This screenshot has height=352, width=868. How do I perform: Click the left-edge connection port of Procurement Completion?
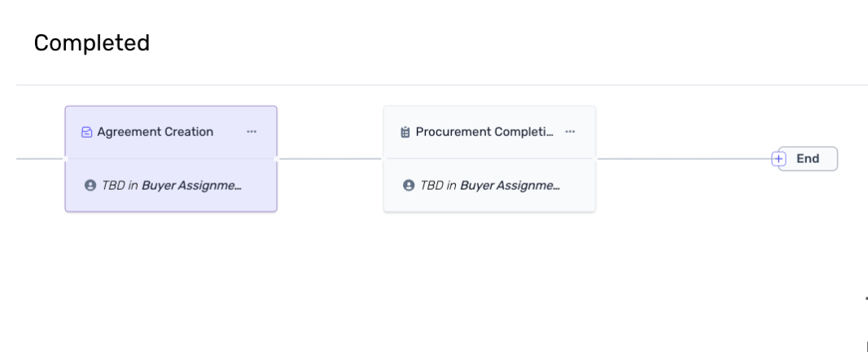384,159
